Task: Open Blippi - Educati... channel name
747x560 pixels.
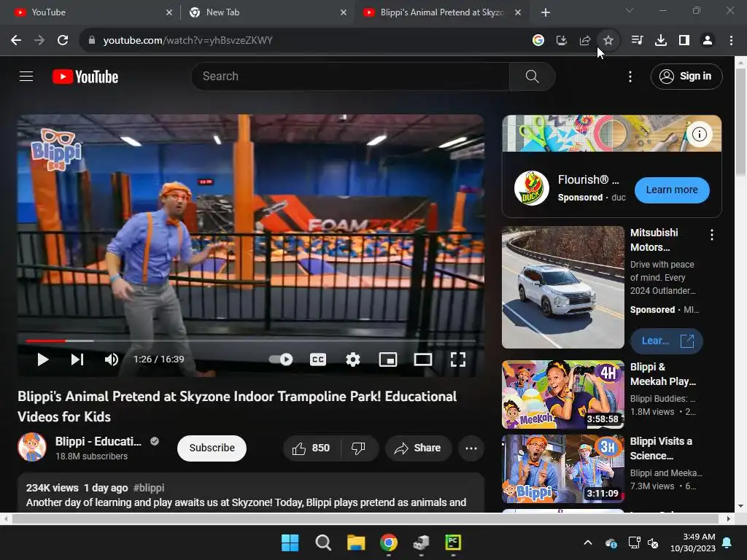Action: tap(98, 441)
